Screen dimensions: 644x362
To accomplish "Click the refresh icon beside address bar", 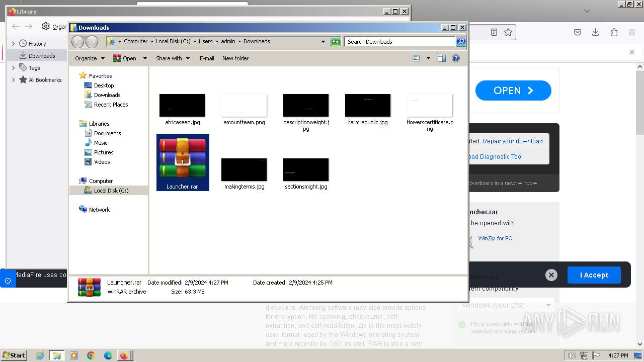I will pyautogui.click(x=336, y=42).
